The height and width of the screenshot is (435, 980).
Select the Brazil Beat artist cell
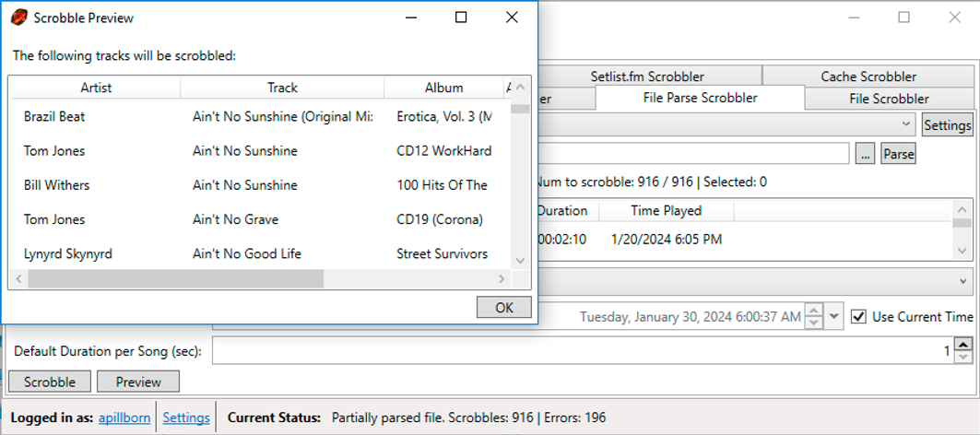pyautogui.click(x=54, y=117)
